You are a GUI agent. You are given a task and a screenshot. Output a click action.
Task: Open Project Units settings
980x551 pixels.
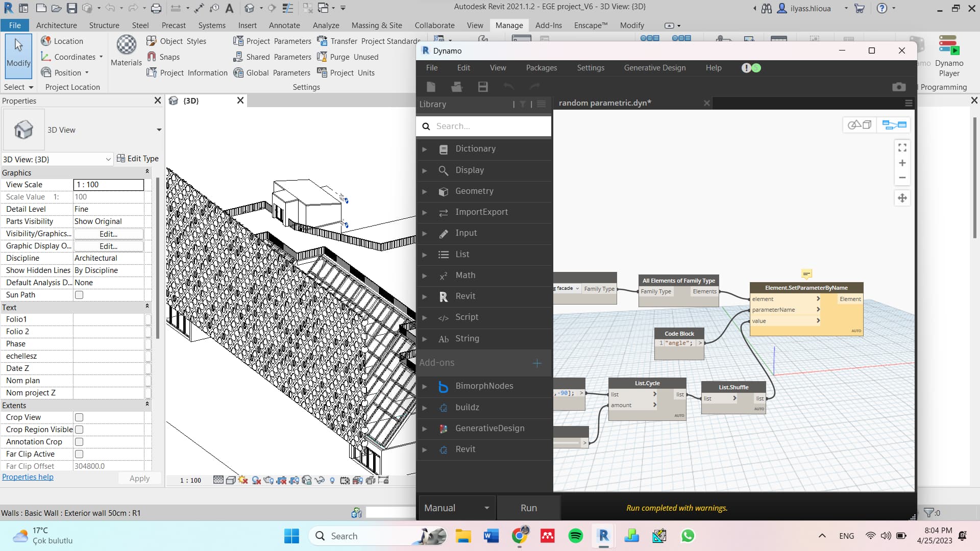(346, 72)
